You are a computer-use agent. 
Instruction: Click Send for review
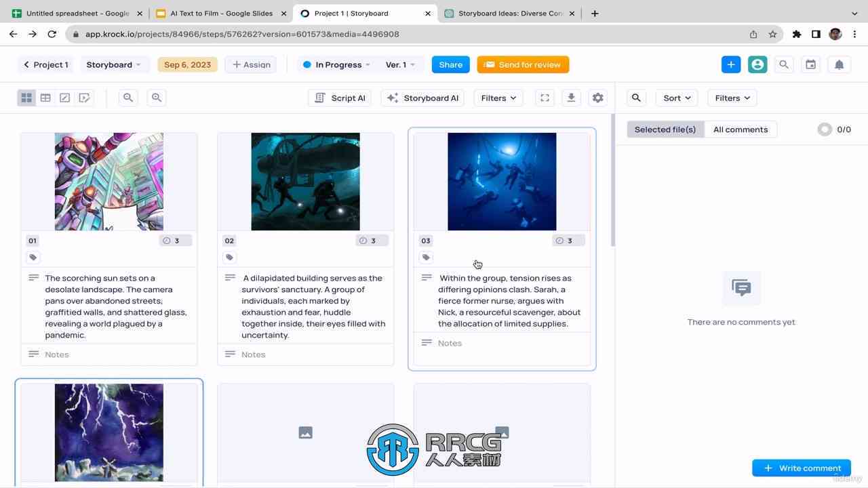[x=523, y=64]
